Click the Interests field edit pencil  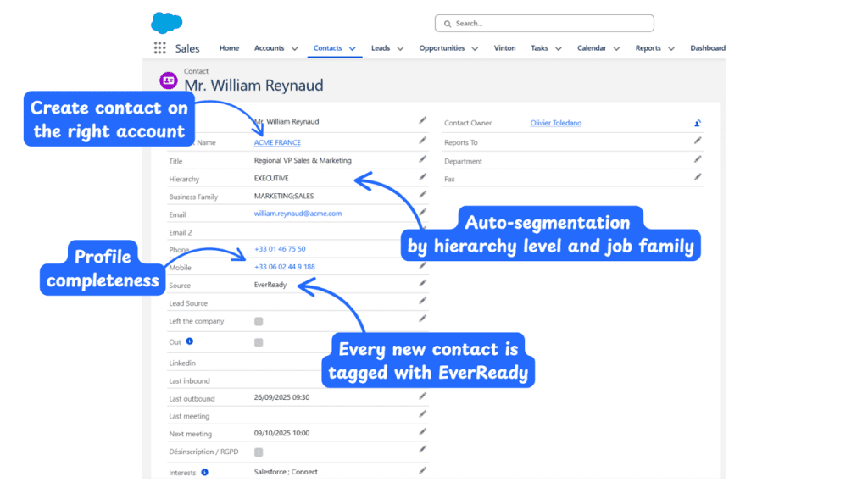point(422,471)
